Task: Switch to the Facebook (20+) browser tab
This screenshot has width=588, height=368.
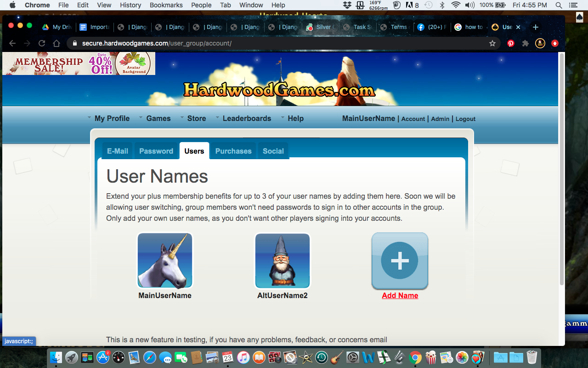Action: (x=431, y=27)
